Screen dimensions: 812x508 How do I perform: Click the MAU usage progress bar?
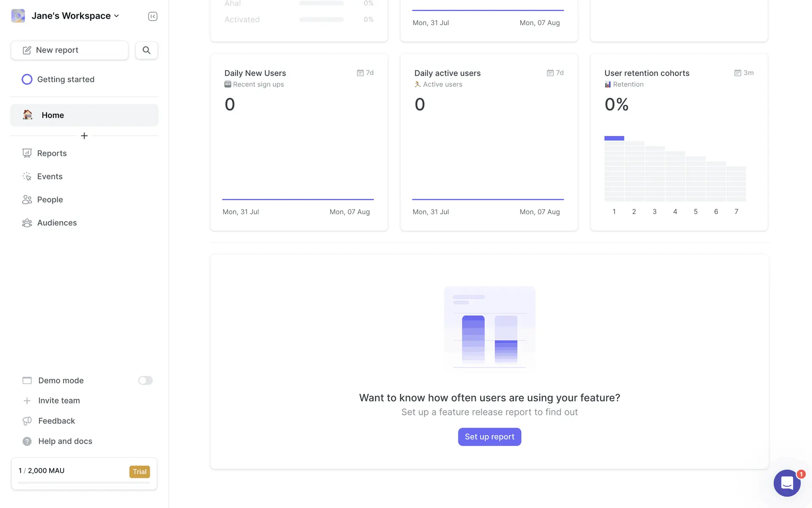click(x=84, y=482)
